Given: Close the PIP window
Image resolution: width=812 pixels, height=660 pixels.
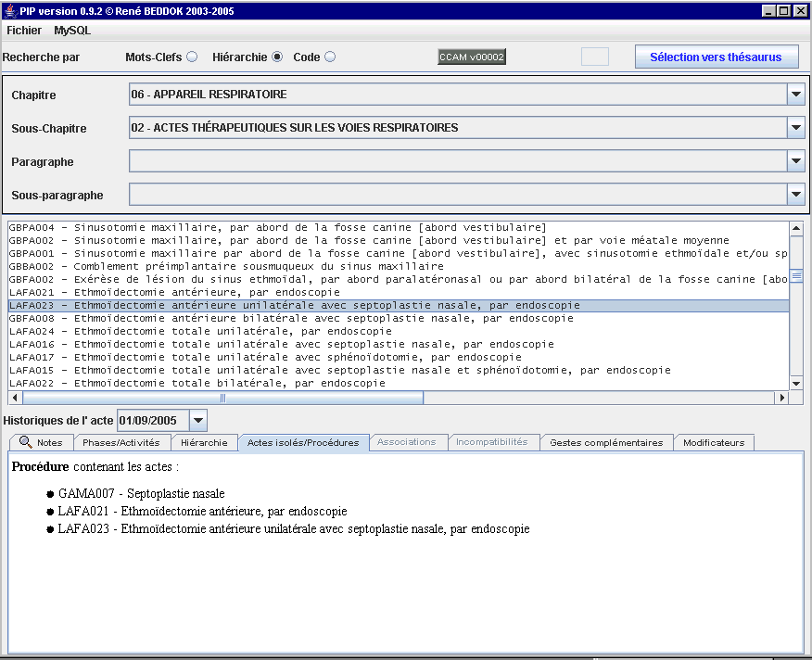Looking at the screenshot, I should (800, 10).
